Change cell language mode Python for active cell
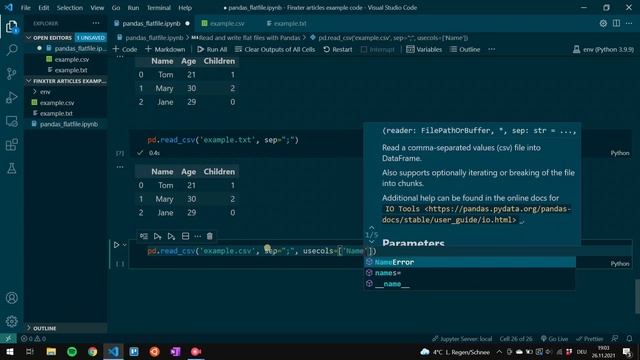The image size is (640, 360). pos(620,264)
